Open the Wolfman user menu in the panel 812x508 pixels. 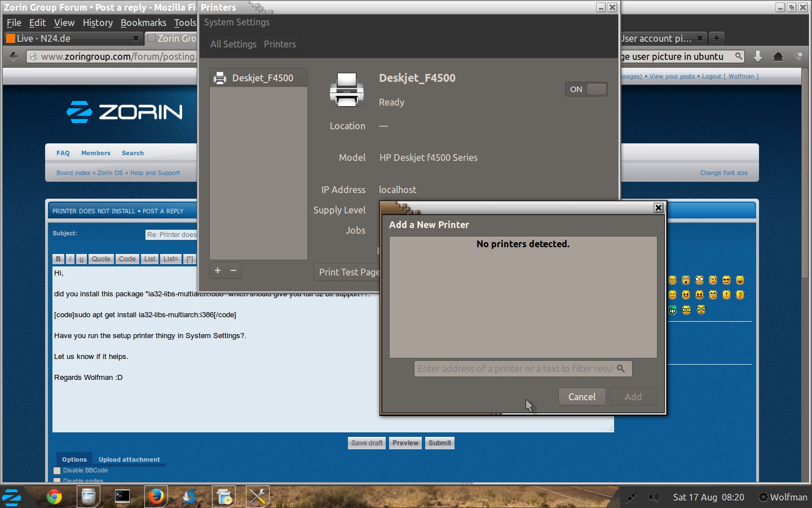click(x=783, y=497)
